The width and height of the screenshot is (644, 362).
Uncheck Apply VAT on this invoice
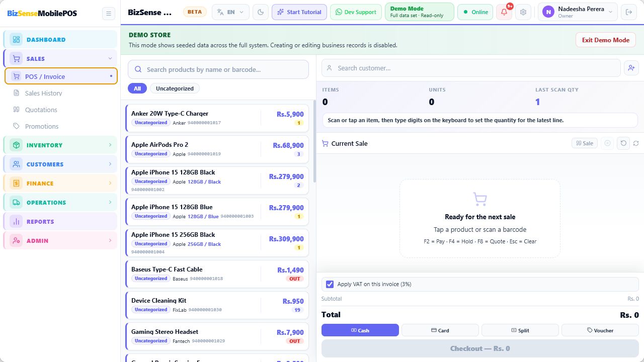[330, 284]
